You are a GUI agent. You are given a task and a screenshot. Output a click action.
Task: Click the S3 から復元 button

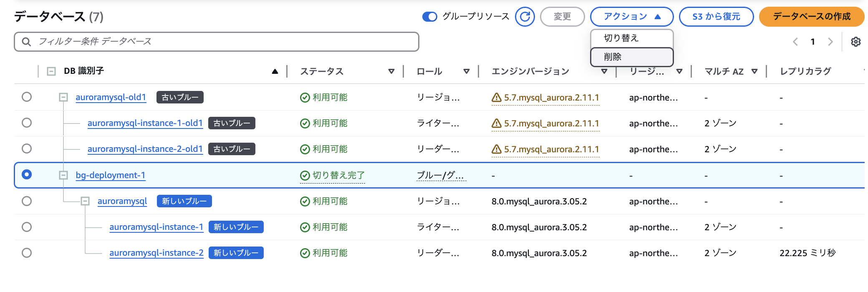point(716,17)
